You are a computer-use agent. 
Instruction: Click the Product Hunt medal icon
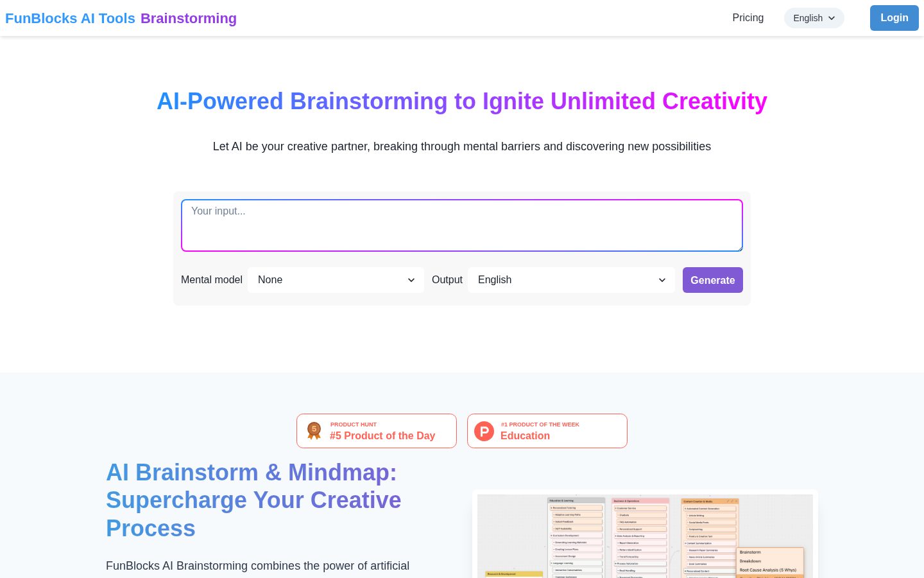point(314,430)
